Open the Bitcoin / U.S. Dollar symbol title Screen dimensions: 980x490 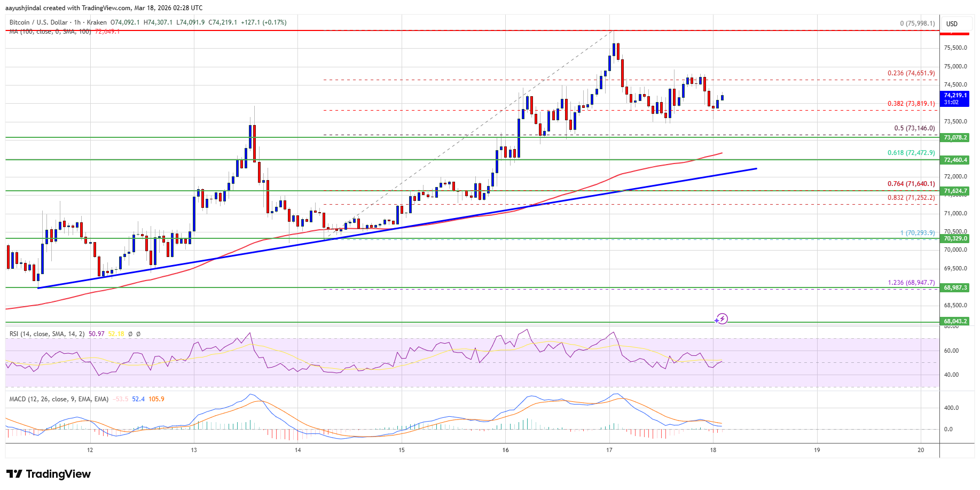(38, 22)
